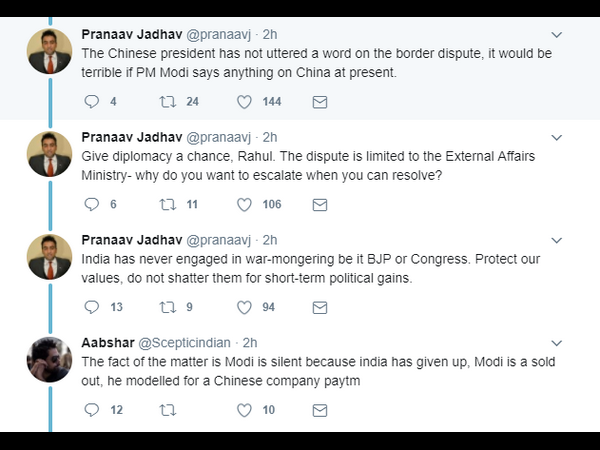Send the first tweet by direct message
This screenshot has width=600, height=450.
point(320,101)
